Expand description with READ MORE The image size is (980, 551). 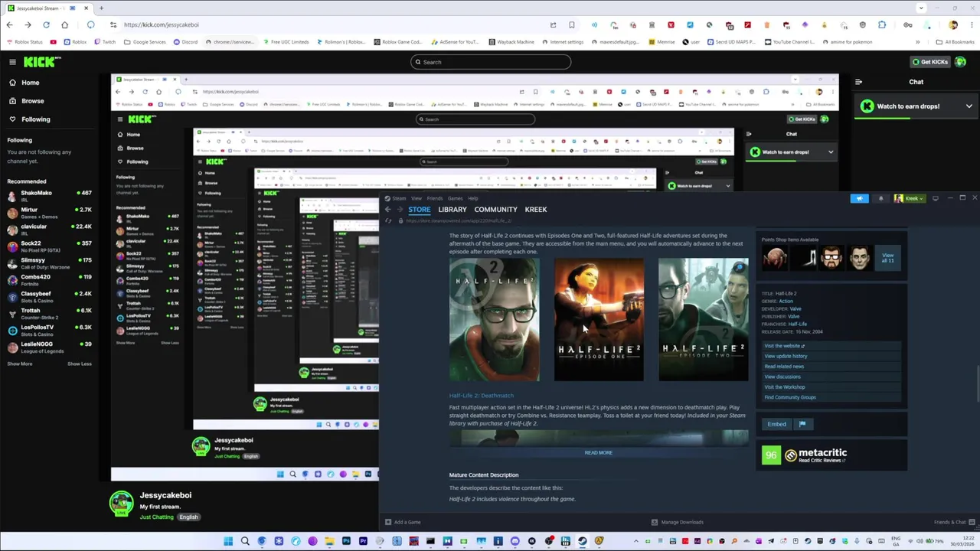click(x=598, y=453)
